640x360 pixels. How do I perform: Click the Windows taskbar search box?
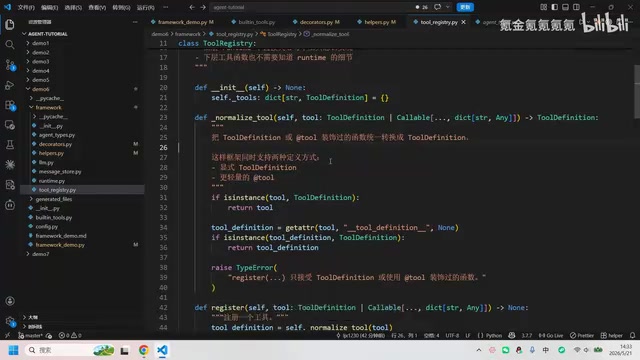click(x=69, y=350)
